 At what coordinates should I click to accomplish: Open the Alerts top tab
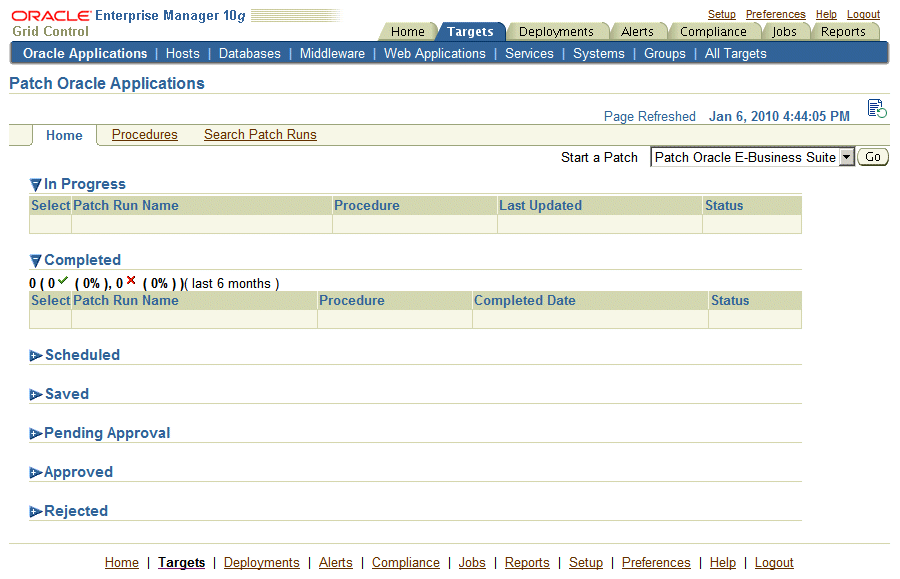[x=637, y=32]
